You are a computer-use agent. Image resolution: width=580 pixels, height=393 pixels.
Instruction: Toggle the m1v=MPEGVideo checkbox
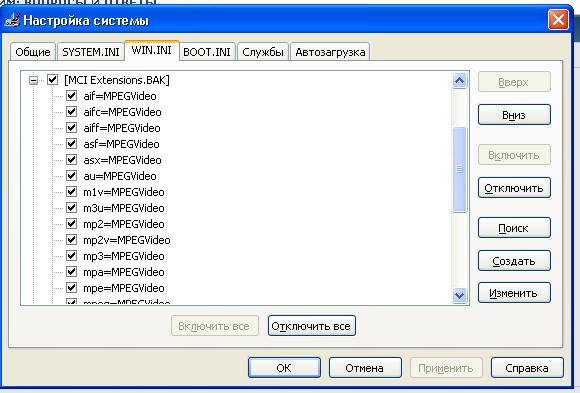click(71, 192)
